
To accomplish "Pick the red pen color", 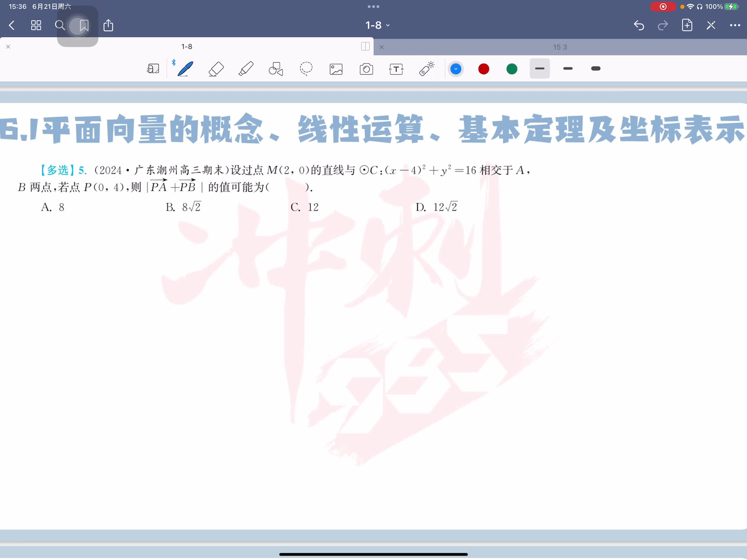I will [x=484, y=69].
